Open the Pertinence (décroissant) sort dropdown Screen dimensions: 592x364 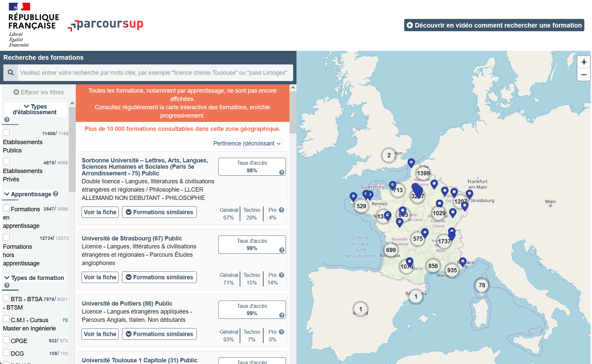click(x=247, y=143)
